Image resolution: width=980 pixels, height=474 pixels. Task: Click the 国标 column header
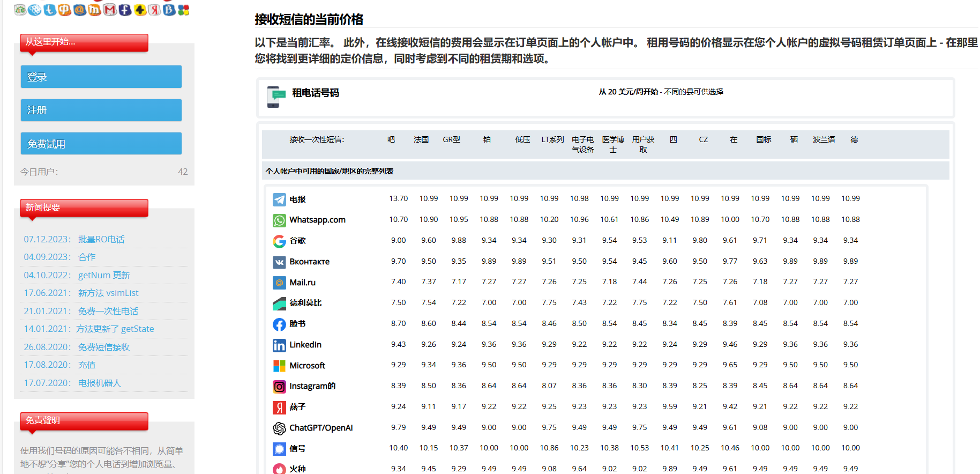click(764, 139)
